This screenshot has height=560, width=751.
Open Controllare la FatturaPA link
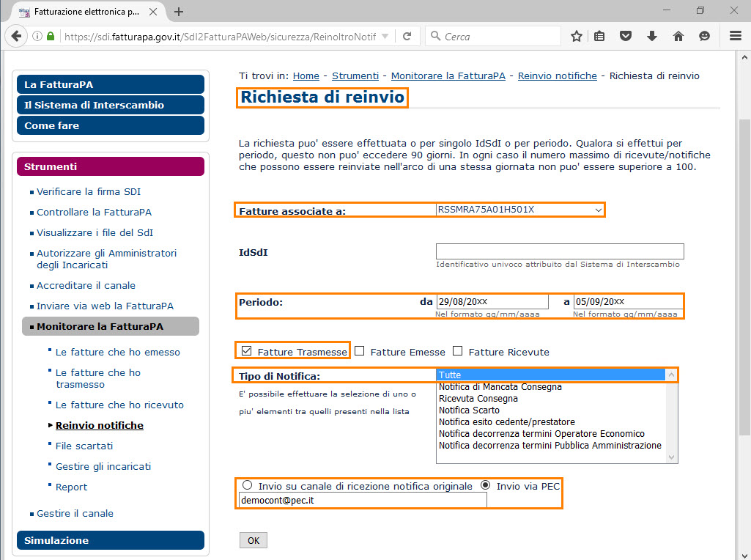94,213
